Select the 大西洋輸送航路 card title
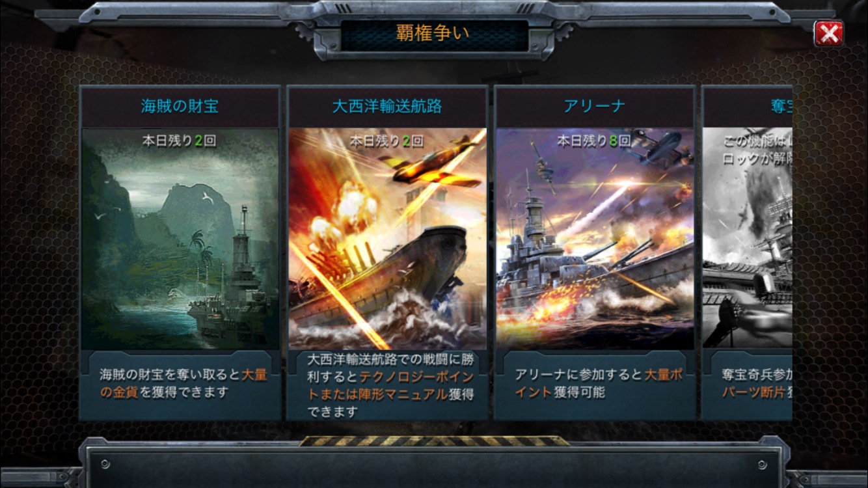 tap(387, 106)
